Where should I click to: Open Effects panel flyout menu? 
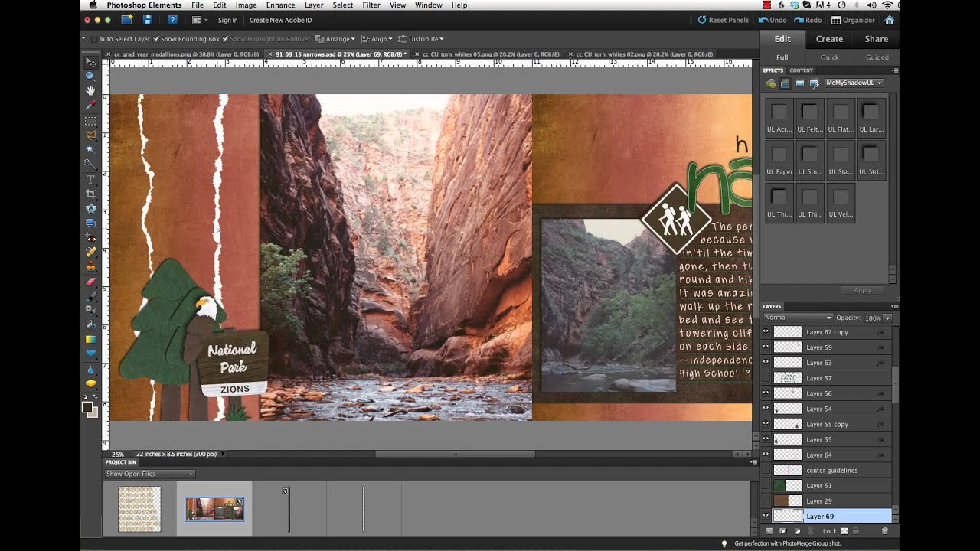point(894,70)
